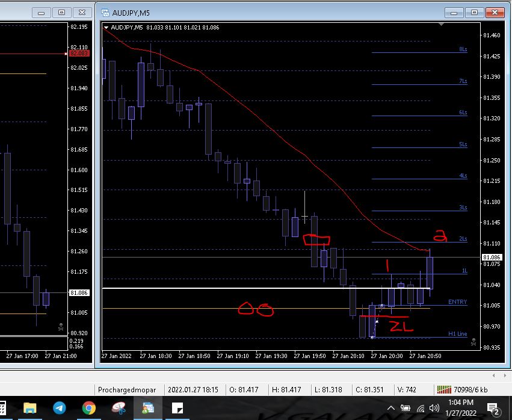Viewport: 512px width, 420px height.
Task: Maximize the AUDJPY,M5 chart window
Action: pos(475,13)
